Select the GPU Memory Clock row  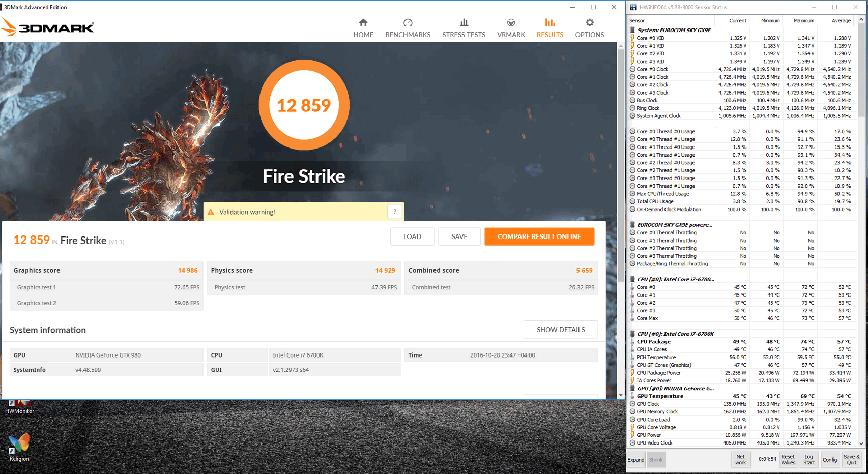742,411
